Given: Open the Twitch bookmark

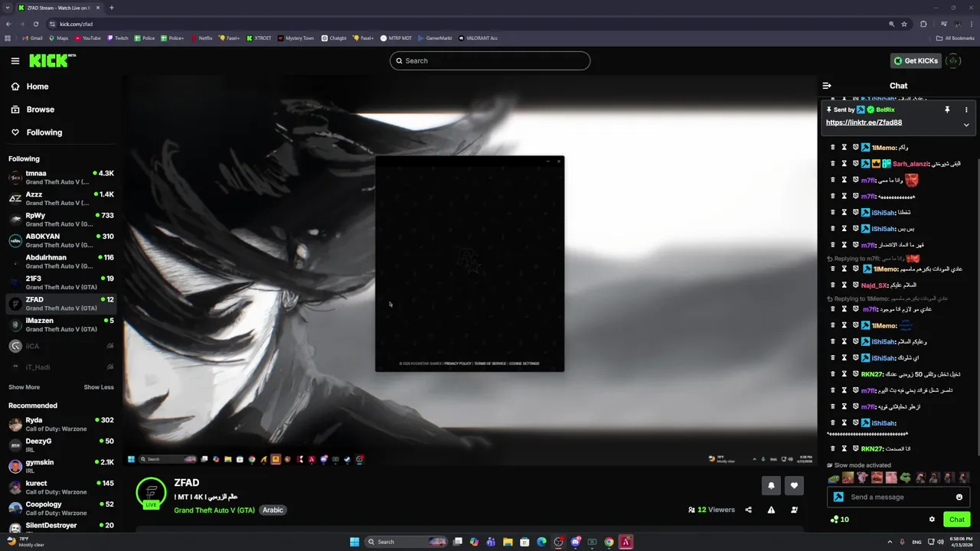Looking at the screenshot, I should pos(118,37).
